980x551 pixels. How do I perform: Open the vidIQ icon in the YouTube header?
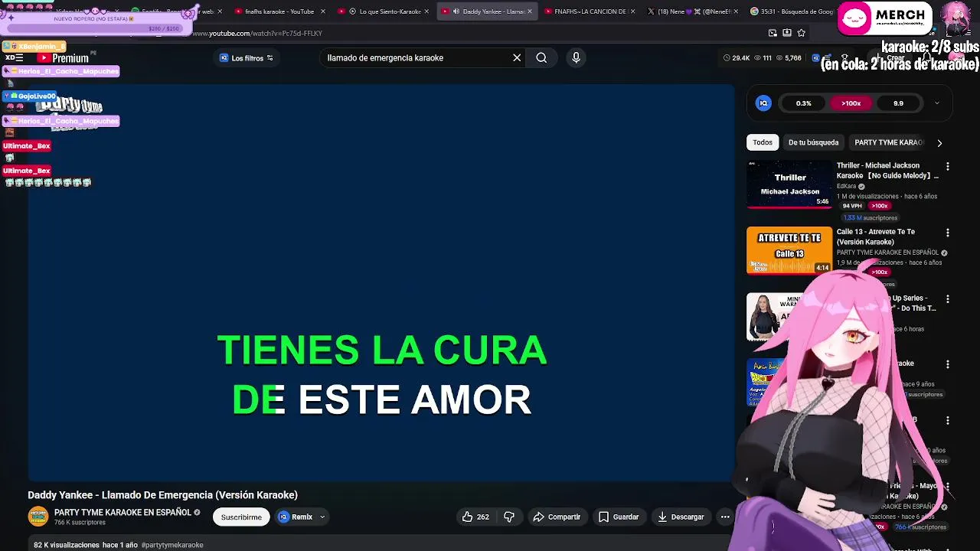coord(815,58)
